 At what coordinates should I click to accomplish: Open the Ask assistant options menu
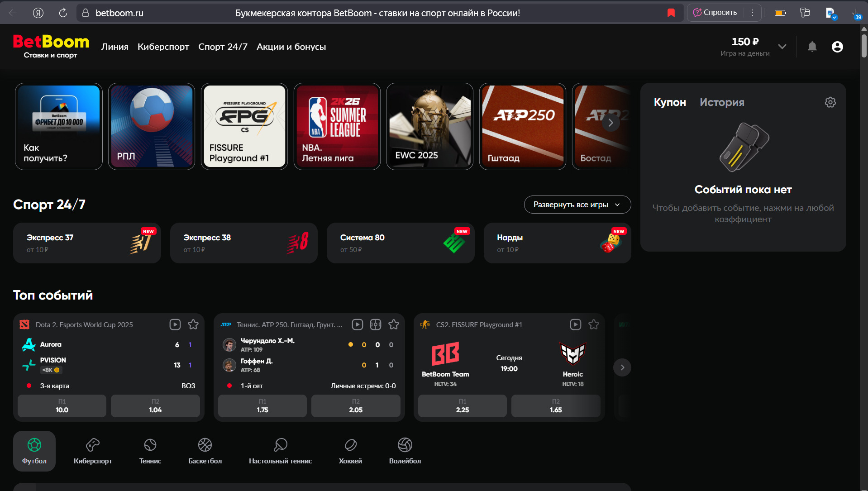point(753,13)
